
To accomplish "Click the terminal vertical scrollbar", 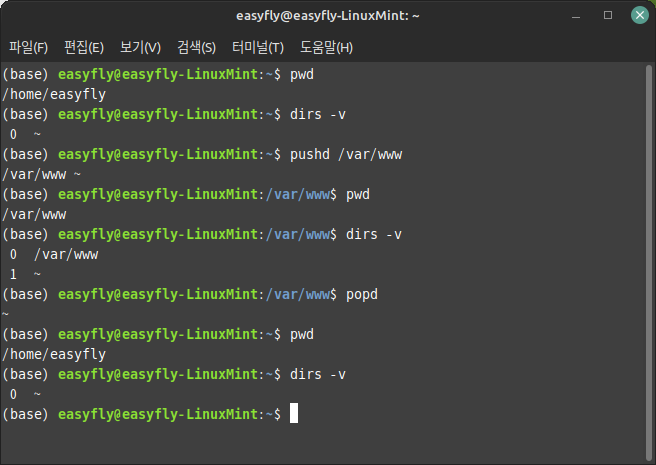I will tap(648, 263).
